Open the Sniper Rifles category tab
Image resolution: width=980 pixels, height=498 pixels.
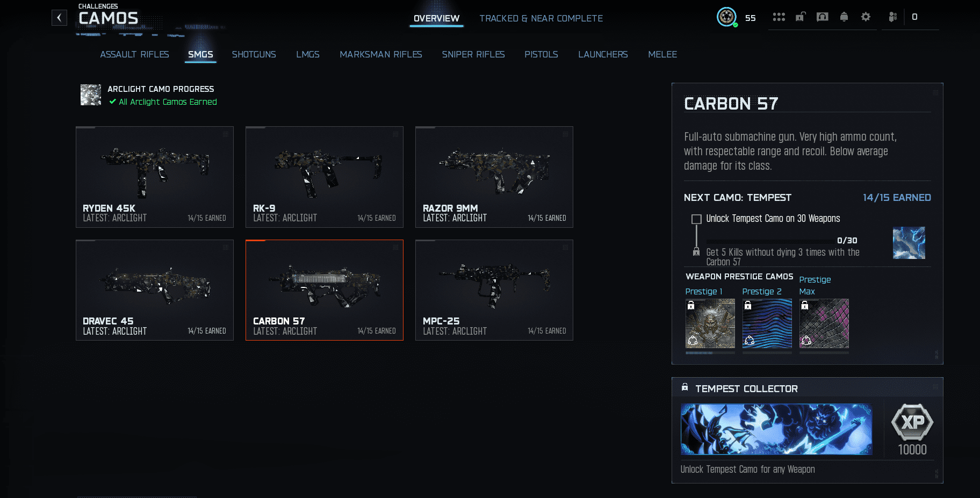click(x=473, y=54)
